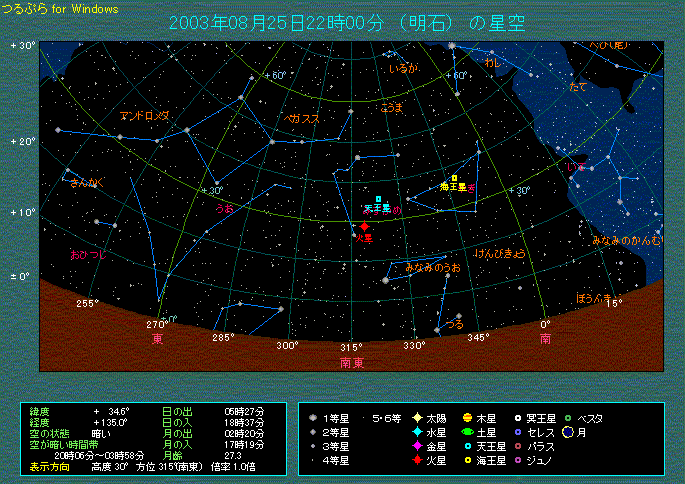
Task: Click the red Mars marker on the chart
Action: tap(365, 227)
